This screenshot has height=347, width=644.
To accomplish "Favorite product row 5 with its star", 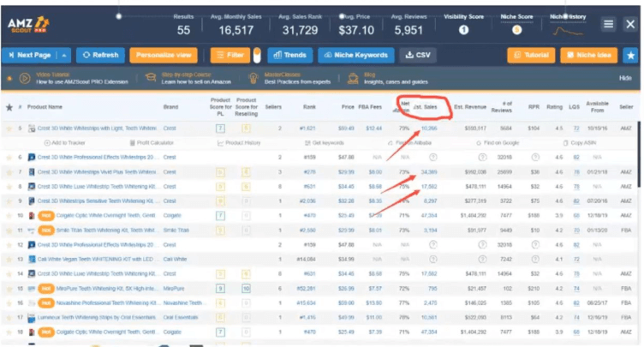I will [9, 129].
